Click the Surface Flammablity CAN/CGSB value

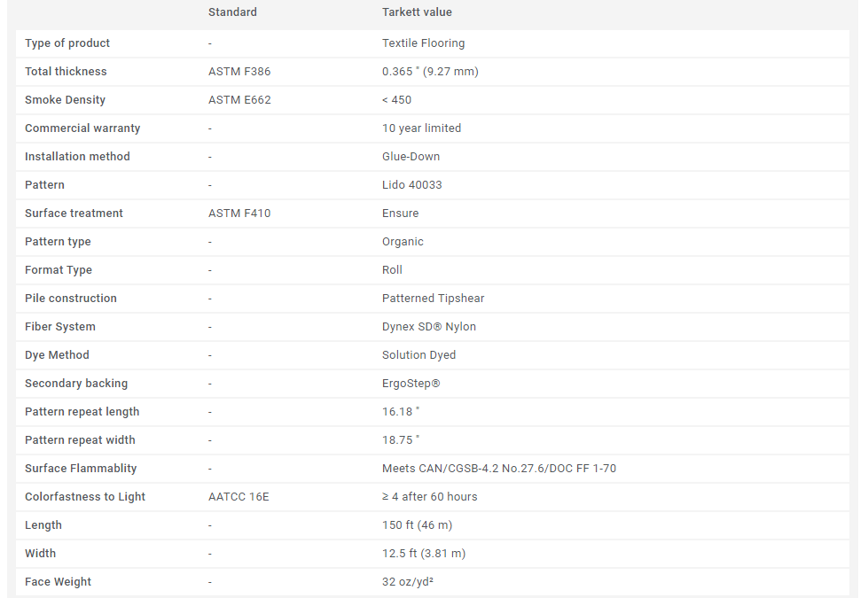click(499, 469)
